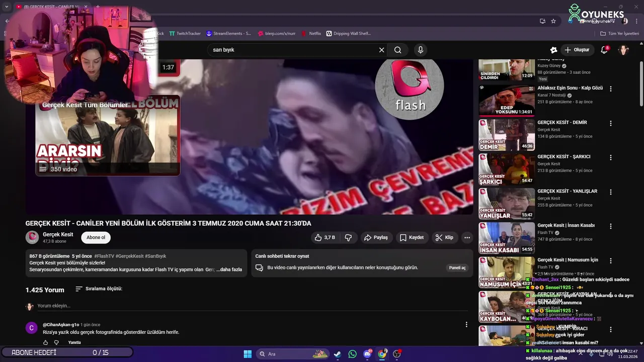
Task: Open Discord from the taskbar
Action: click(x=367, y=354)
